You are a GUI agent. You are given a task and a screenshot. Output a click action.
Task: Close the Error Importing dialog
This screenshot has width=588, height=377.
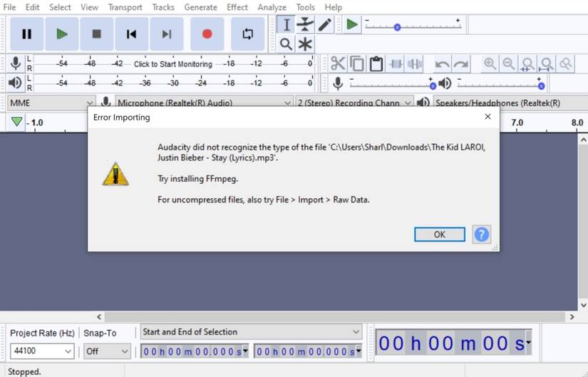pyautogui.click(x=488, y=117)
